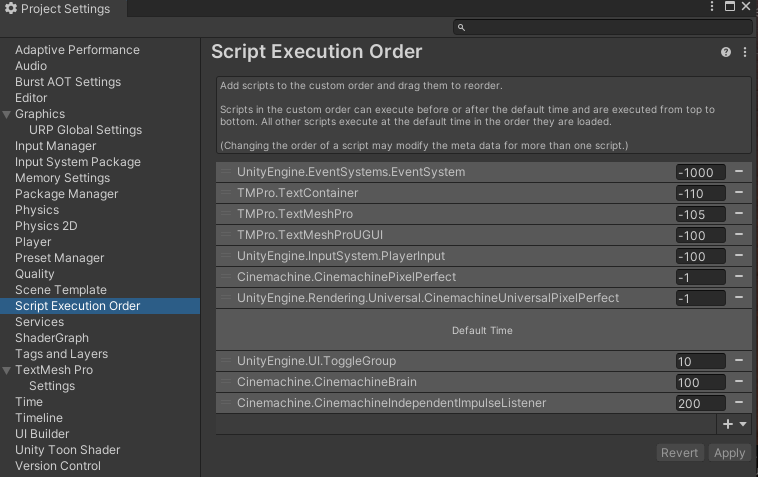Edit the order value of 100 for CinemachineBrain
The height and width of the screenshot is (477, 758).
point(700,382)
